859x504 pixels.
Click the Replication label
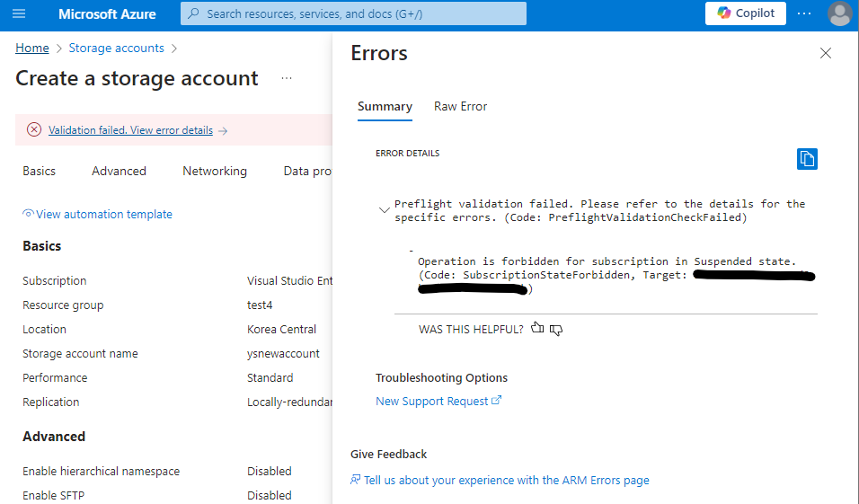[x=51, y=402]
